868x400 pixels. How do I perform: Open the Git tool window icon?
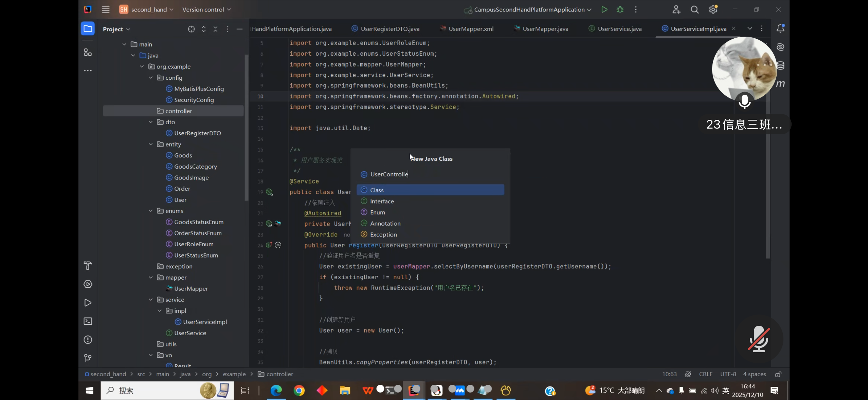88,358
